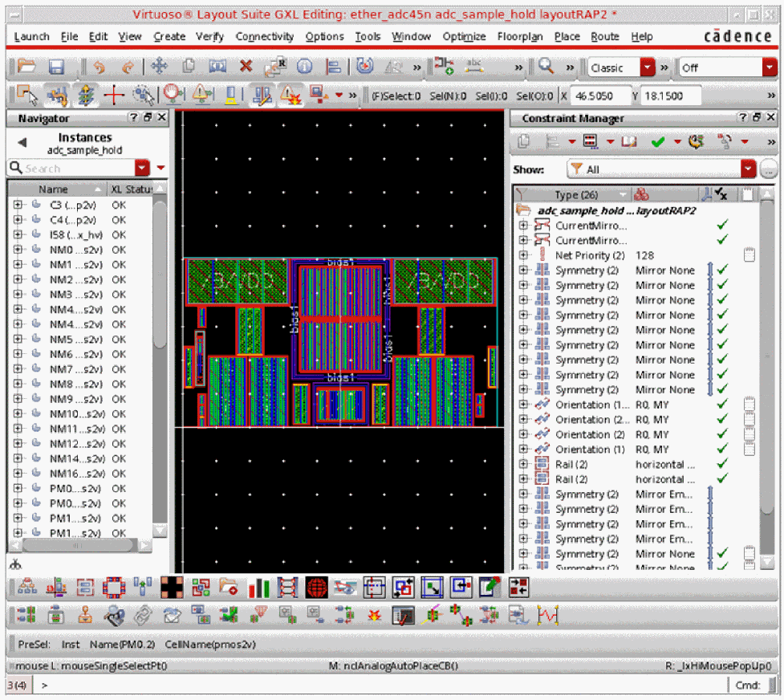The image size is (784, 700).
Task: Select the Move tool with four arrows
Action: [158, 67]
